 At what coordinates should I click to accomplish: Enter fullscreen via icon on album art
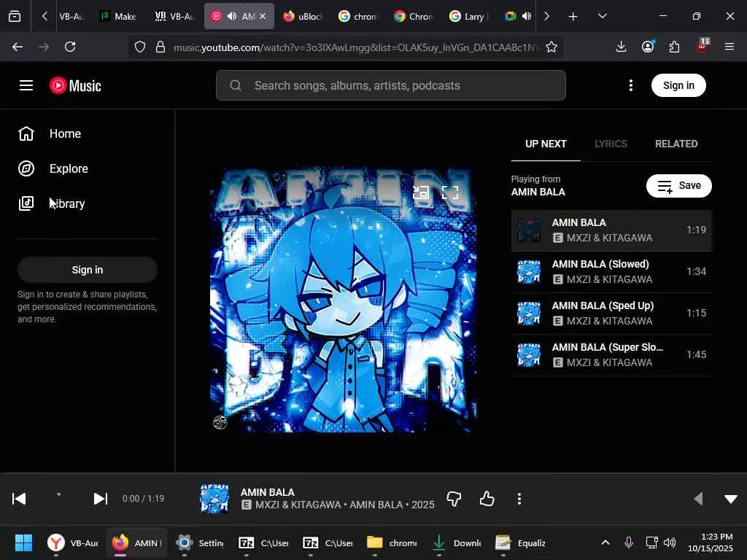tap(450, 192)
